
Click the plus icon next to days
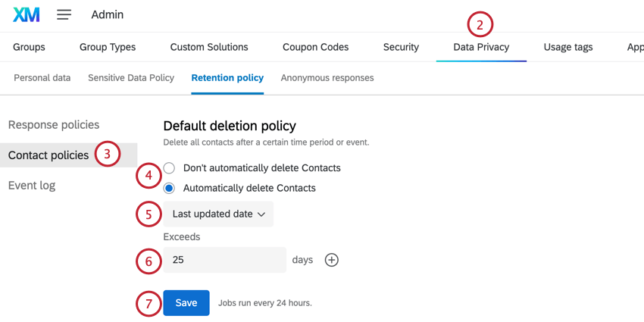tap(332, 260)
